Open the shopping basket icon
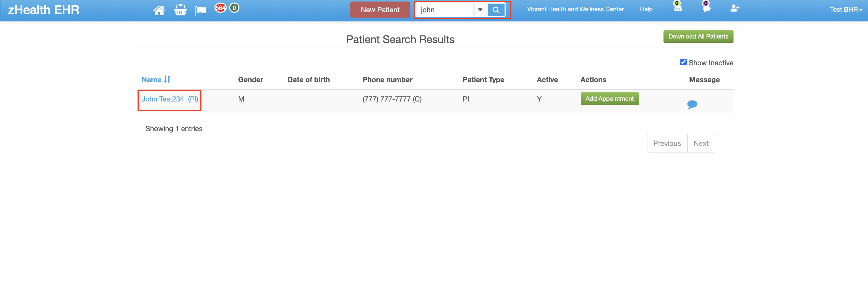Screen dimensions: 868x306 [x=180, y=10]
